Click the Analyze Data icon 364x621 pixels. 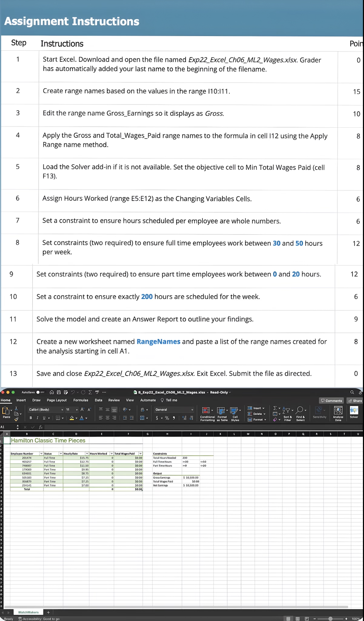(x=338, y=414)
